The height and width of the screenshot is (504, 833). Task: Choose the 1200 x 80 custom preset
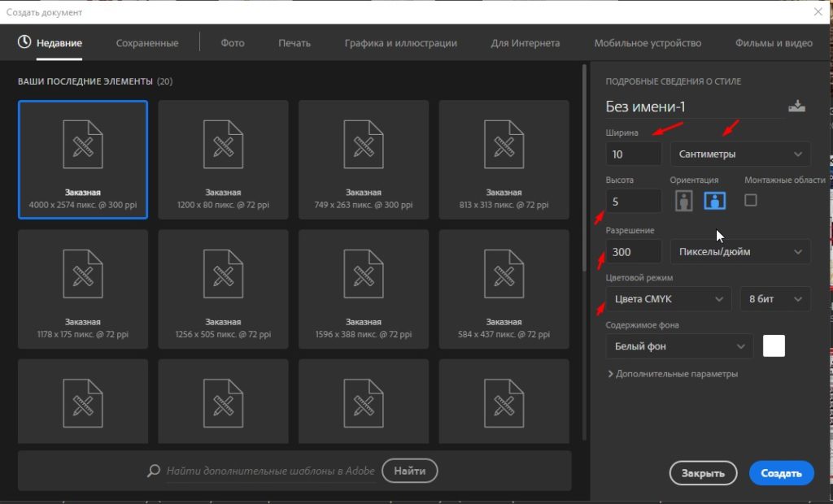pyautogui.click(x=223, y=159)
